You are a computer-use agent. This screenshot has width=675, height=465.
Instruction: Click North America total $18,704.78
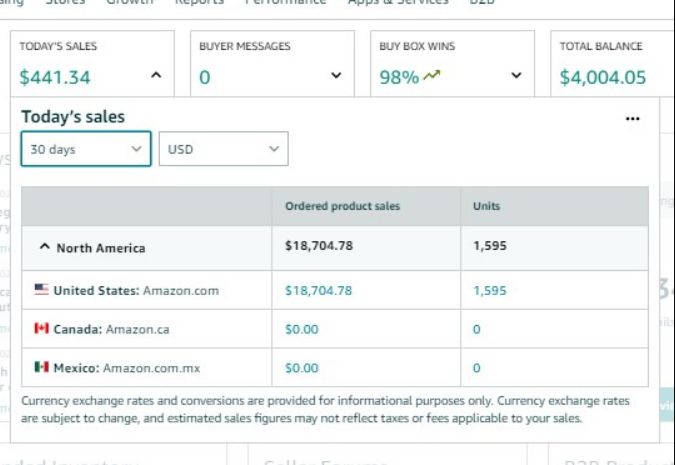click(319, 246)
